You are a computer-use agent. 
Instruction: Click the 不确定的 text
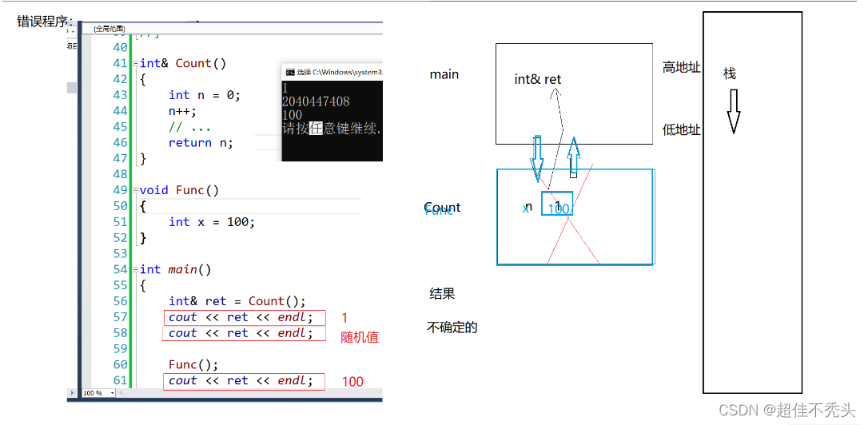pyautogui.click(x=452, y=327)
